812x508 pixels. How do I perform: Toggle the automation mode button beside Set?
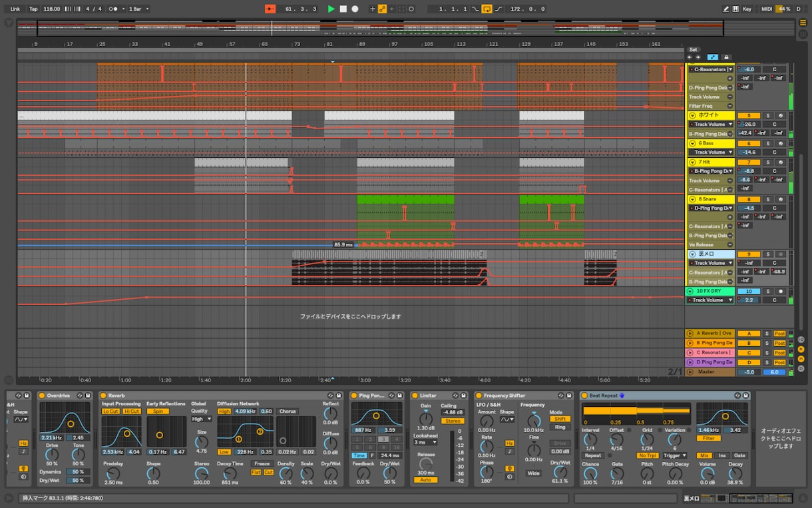(712, 57)
